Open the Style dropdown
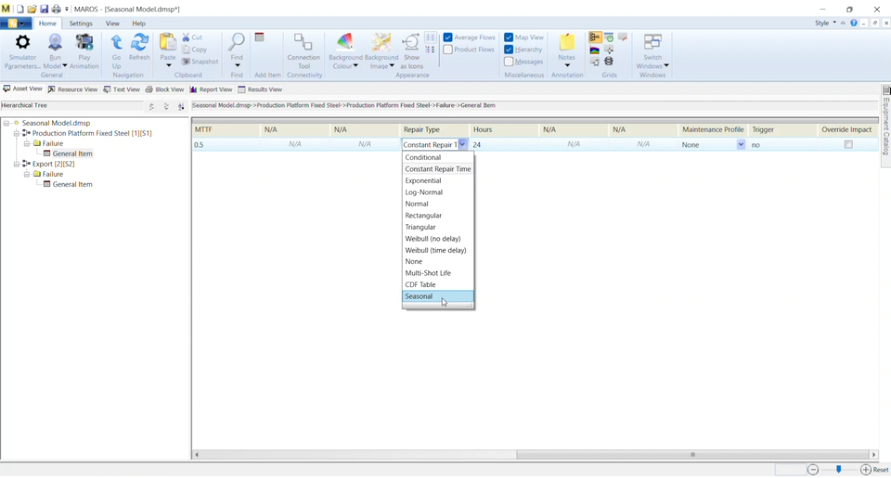 (825, 23)
